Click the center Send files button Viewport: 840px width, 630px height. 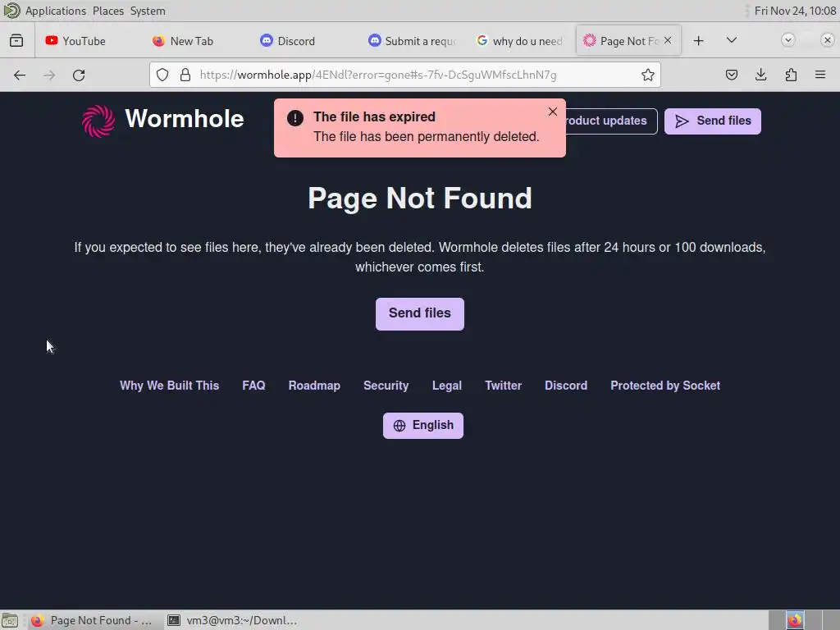(x=420, y=313)
